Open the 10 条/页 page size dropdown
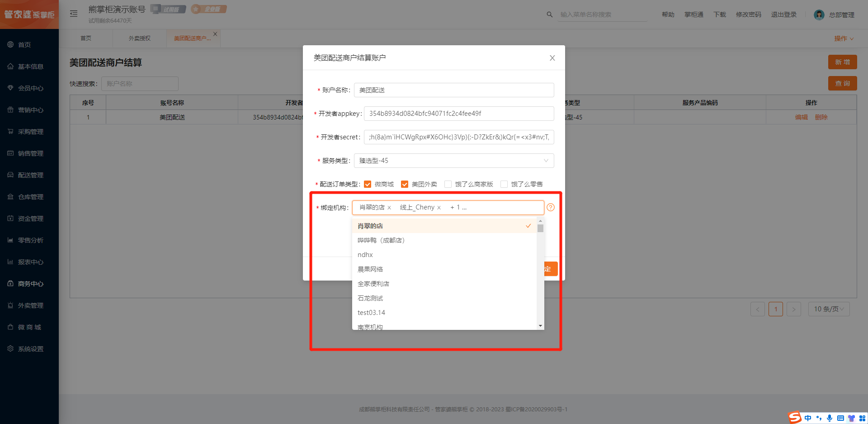 (x=829, y=309)
